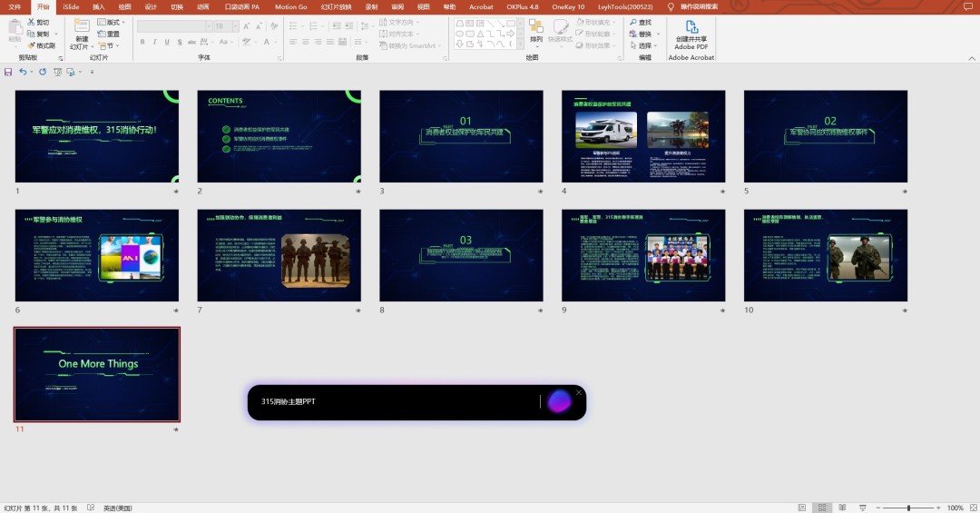Open the iSlide ribbon tab

click(71, 6)
